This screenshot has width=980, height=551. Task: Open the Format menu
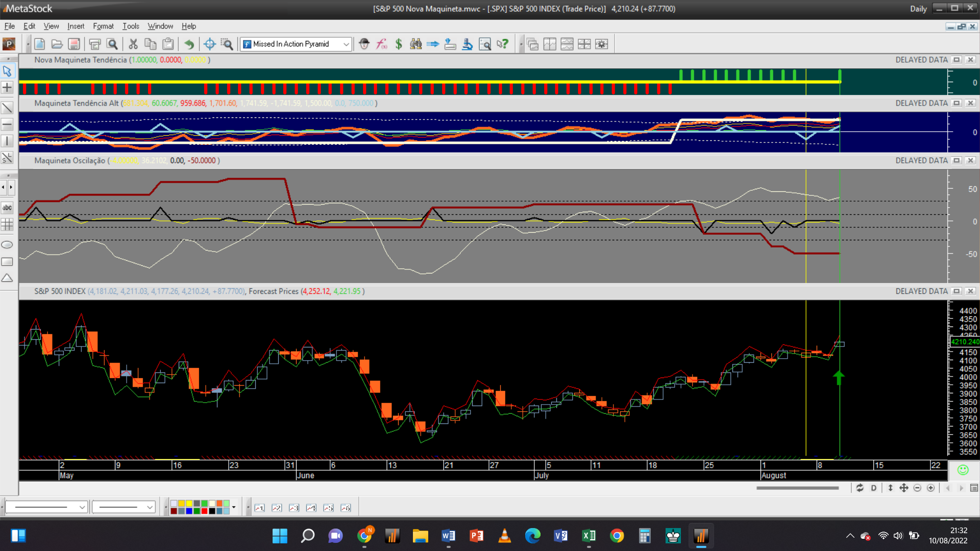pos(103,26)
